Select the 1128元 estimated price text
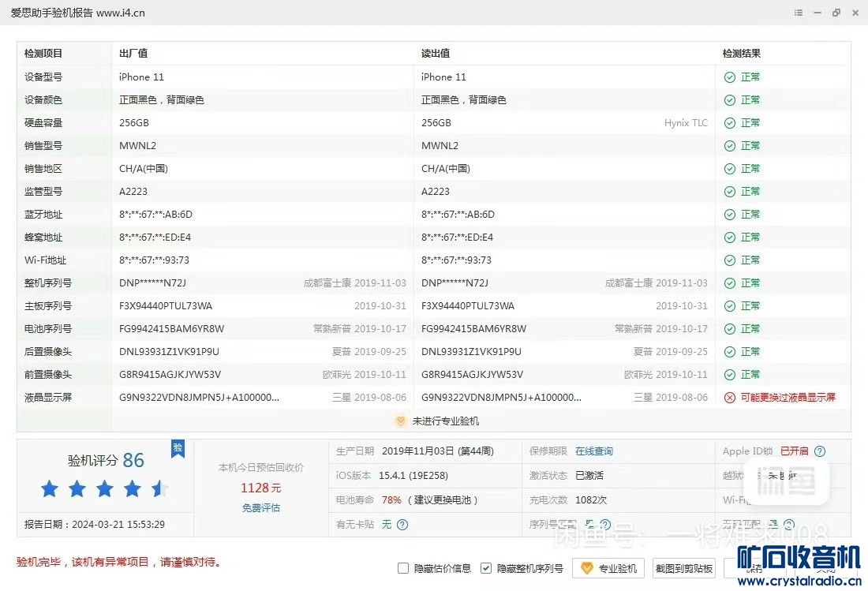 point(260,488)
